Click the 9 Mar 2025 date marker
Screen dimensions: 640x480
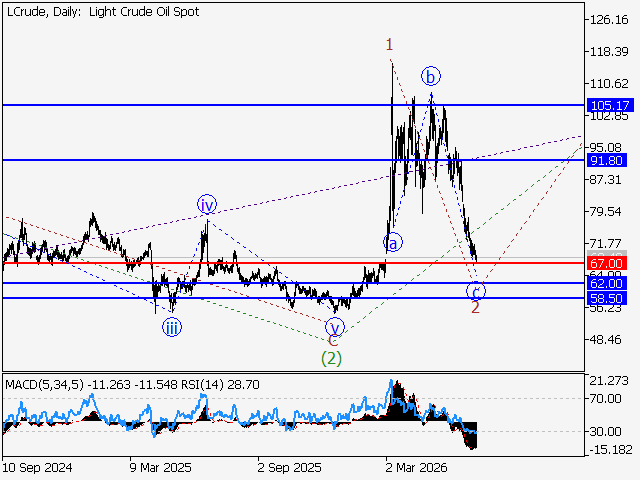[160, 467]
